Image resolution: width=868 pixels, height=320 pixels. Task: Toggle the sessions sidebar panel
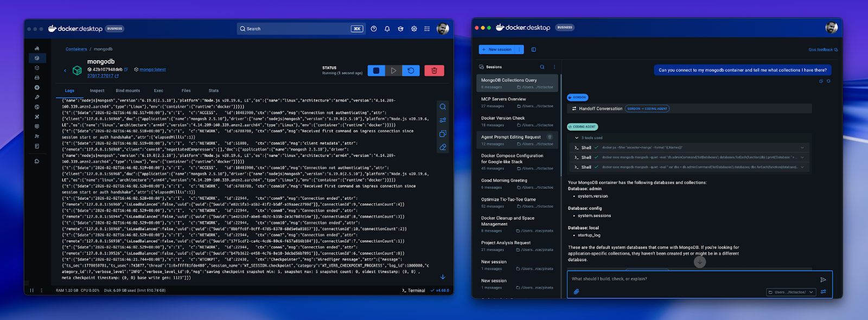(533, 49)
